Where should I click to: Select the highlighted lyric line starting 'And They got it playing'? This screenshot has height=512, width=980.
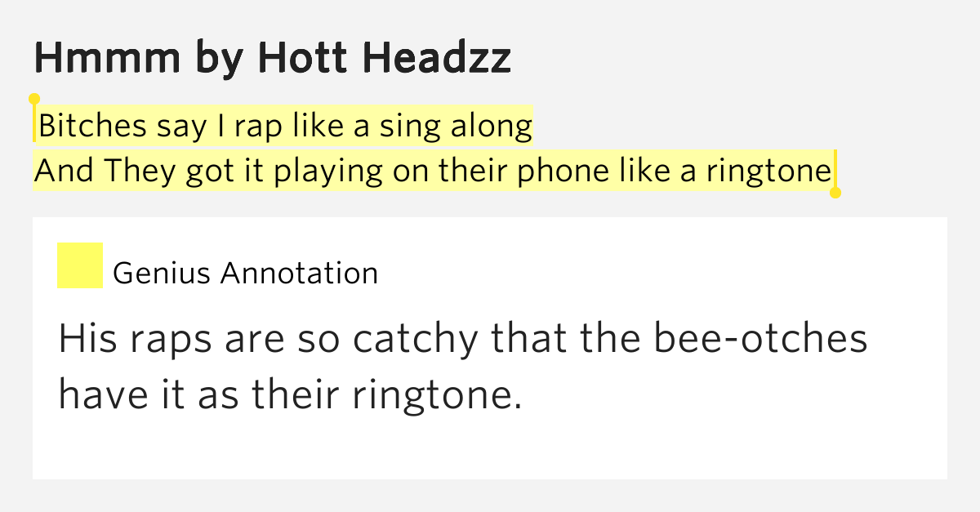pyautogui.click(x=433, y=171)
